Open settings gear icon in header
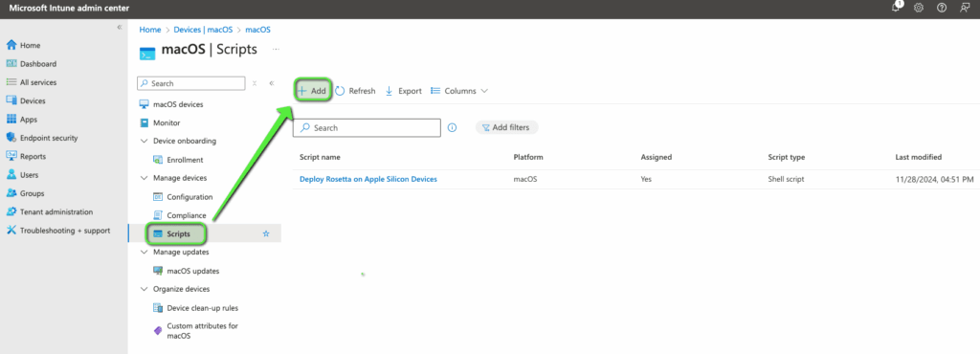 click(919, 8)
